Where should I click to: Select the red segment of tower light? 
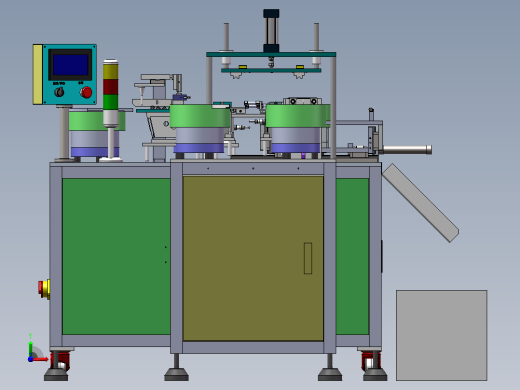111,87
